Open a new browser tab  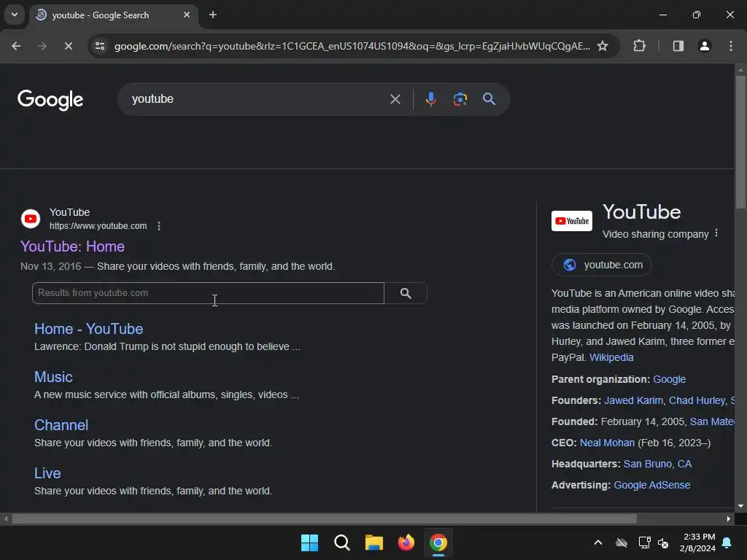[x=213, y=15]
